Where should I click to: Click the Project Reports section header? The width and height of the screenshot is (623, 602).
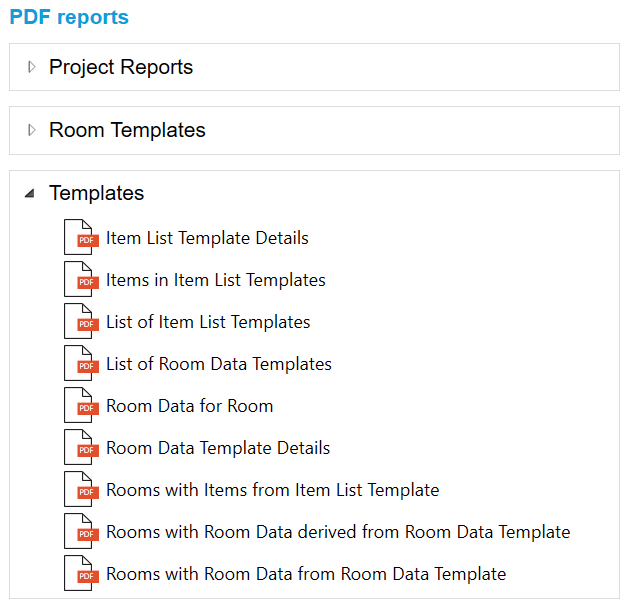pyautogui.click(x=121, y=68)
